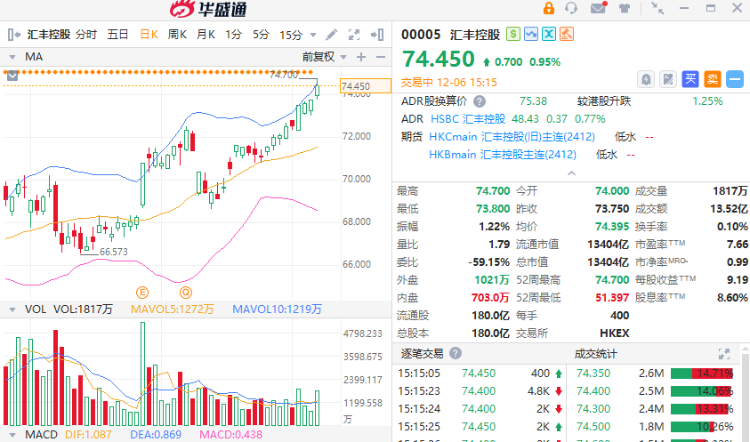Select 5分 five-minute chart tab
This screenshot has height=442, width=750.
point(261,34)
